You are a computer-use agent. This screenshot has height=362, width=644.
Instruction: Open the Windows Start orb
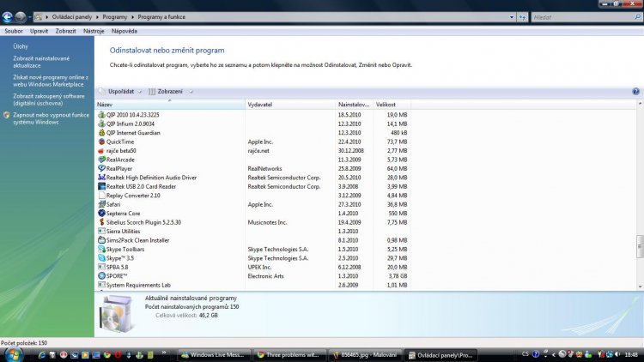14,354
